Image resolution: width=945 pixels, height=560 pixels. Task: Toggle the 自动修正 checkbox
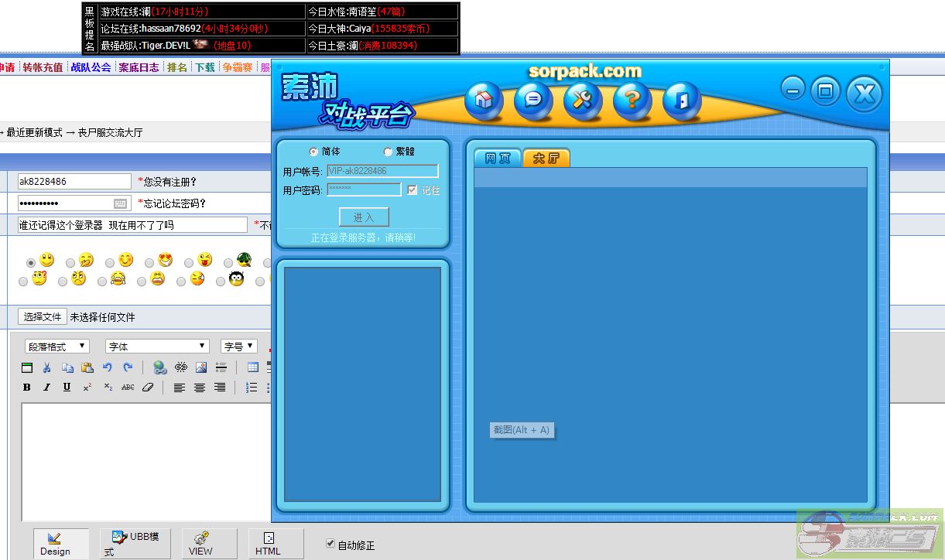[331, 544]
